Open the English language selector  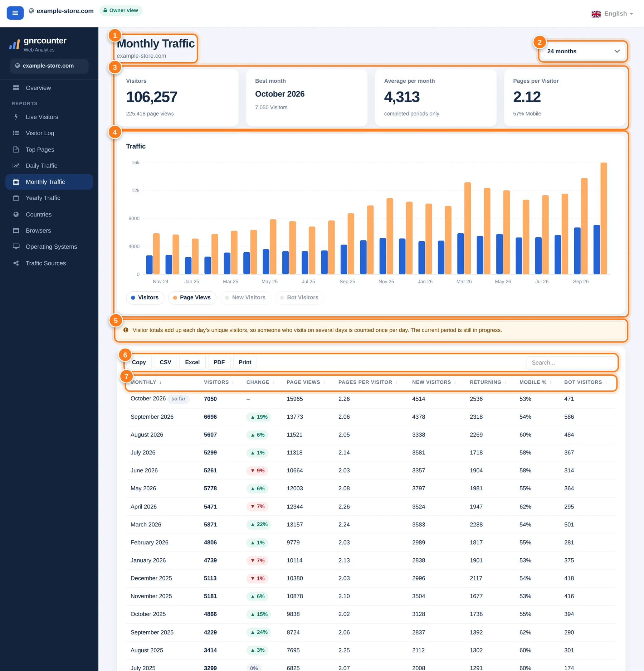612,14
